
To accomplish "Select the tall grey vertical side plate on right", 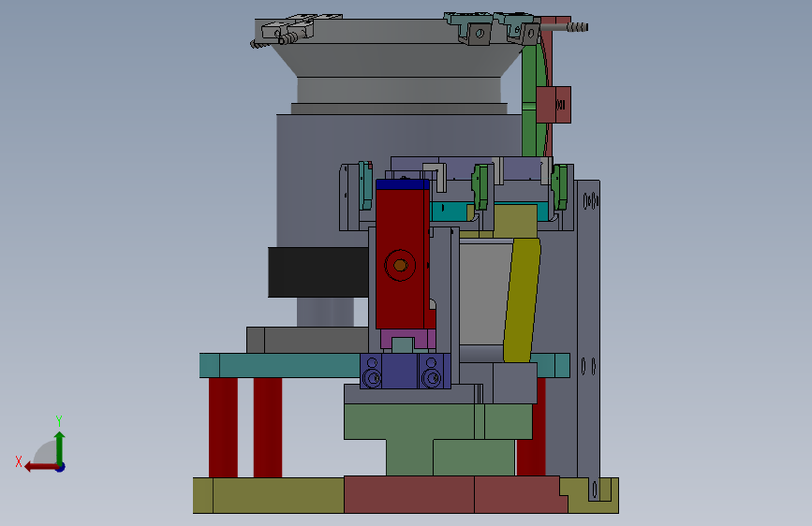I will point(588,337).
